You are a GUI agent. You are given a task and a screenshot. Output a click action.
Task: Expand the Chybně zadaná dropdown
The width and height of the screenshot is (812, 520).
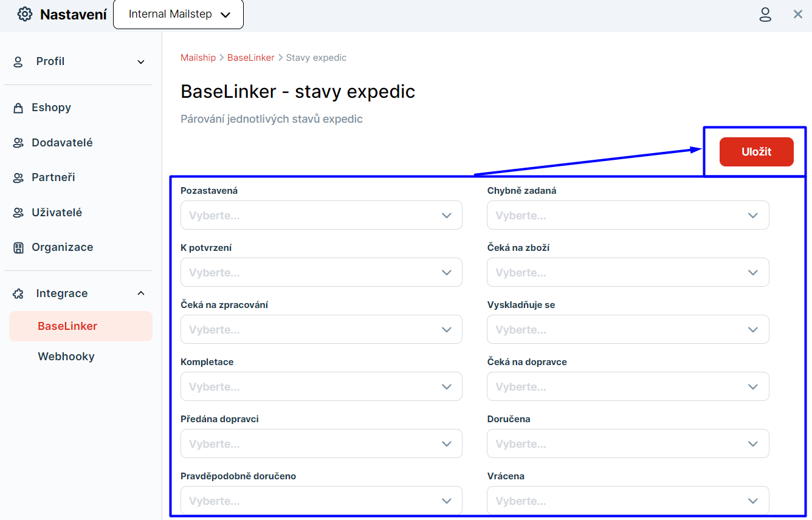(x=627, y=216)
